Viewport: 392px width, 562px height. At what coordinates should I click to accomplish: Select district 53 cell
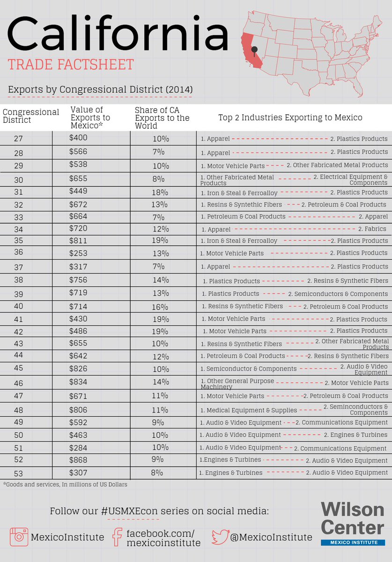pyautogui.click(x=19, y=473)
